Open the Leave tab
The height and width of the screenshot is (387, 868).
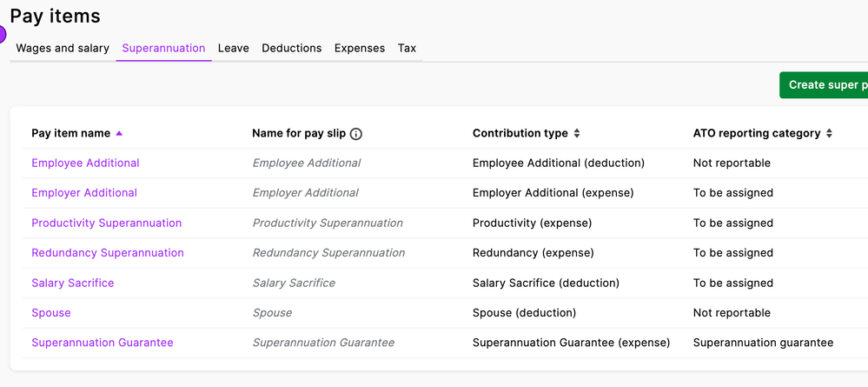[233, 48]
